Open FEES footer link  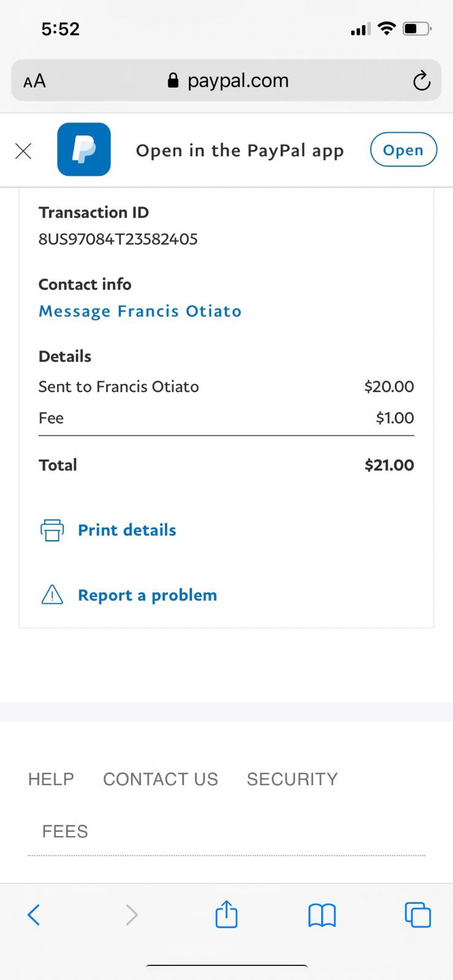click(65, 831)
